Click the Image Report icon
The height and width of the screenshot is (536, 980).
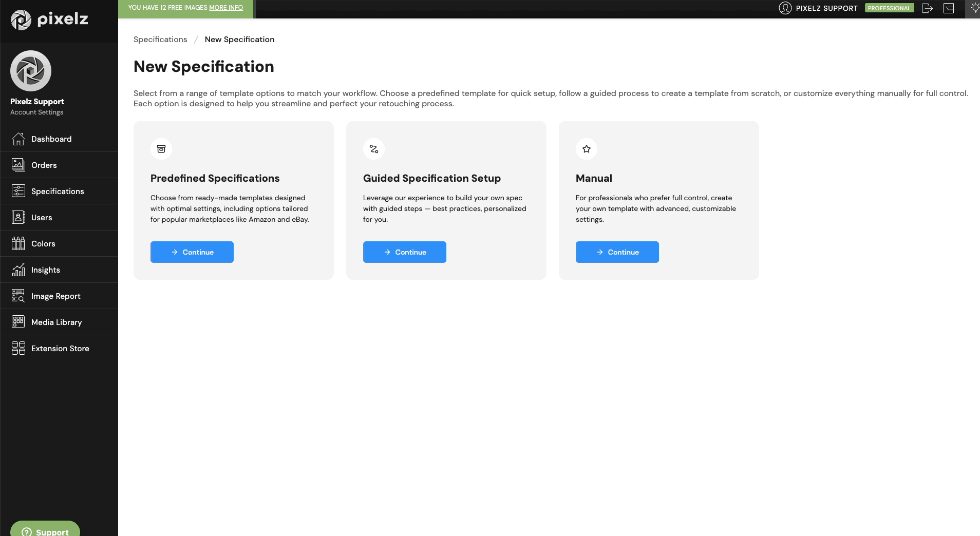18,296
